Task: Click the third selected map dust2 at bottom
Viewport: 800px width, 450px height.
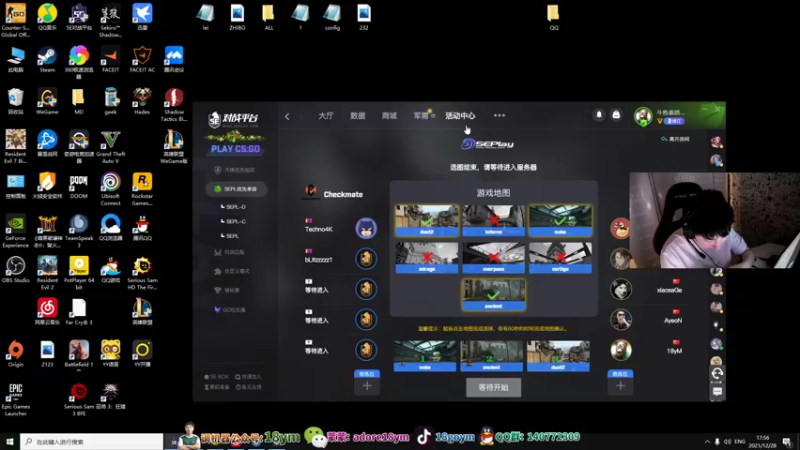Action: (558, 356)
